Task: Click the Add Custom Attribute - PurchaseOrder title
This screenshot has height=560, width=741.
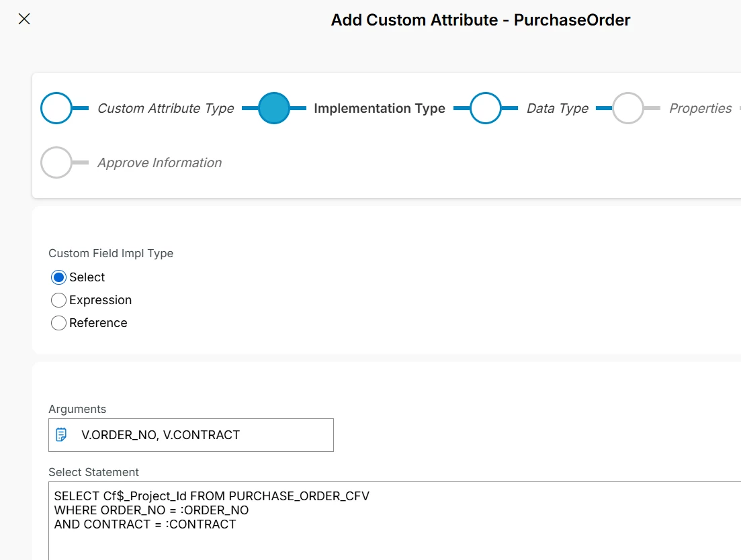Action: [x=480, y=20]
